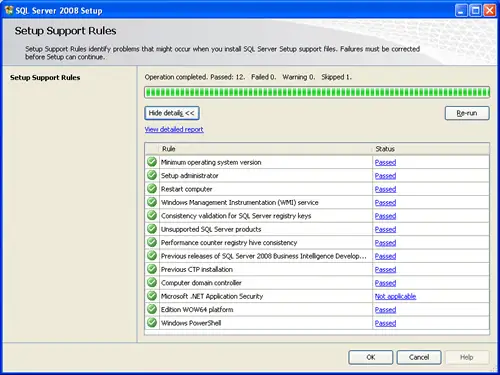Open Passed status for Computer domain controller
Viewport: 500px width, 375px height.
click(x=385, y=283)
